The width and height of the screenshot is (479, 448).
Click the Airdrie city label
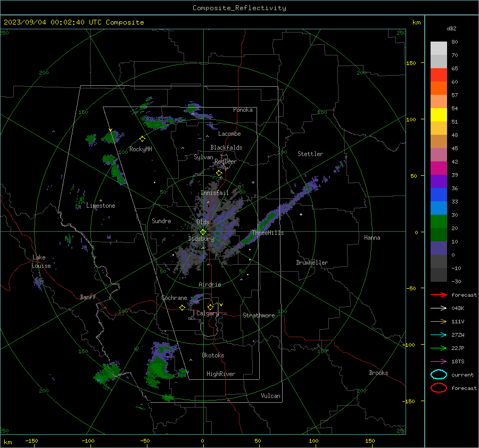point(210,284)
